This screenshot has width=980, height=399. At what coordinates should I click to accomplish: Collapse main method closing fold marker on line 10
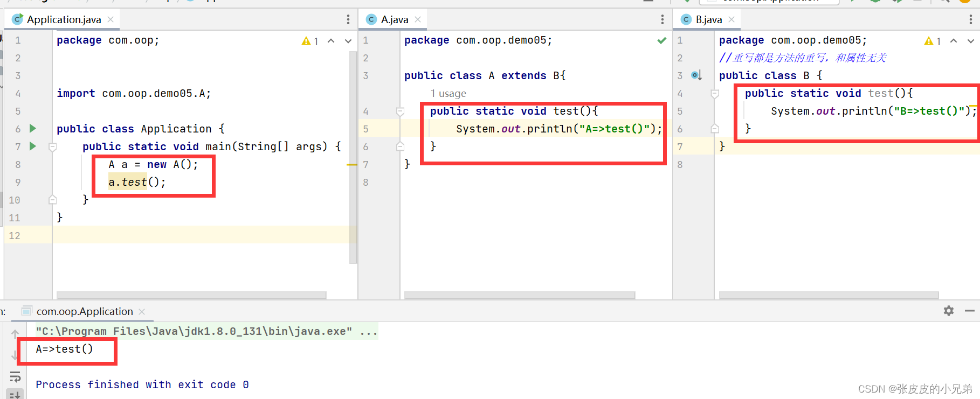click(x=53, y=200)
